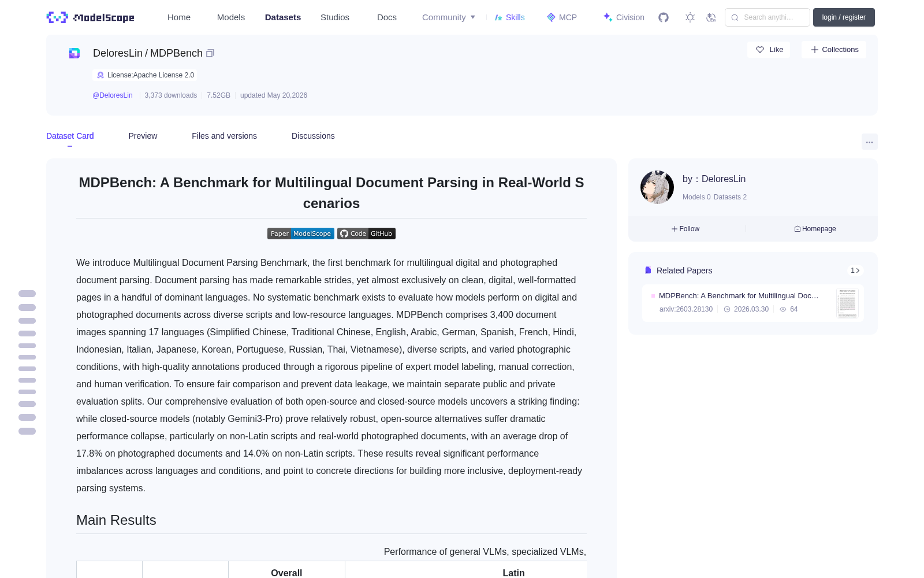
Task: Click the search magnifier icon
Action: click(735, 17)
